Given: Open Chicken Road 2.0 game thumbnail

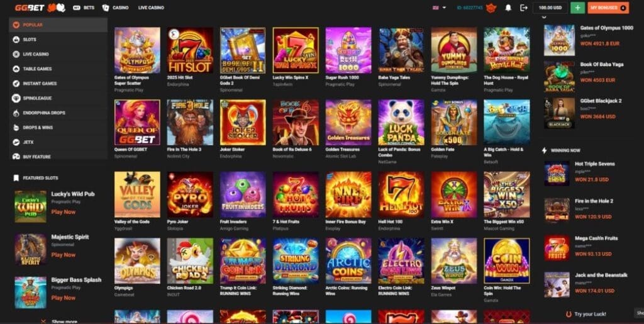Looking at the screenshot, I should tap(190, 261).
